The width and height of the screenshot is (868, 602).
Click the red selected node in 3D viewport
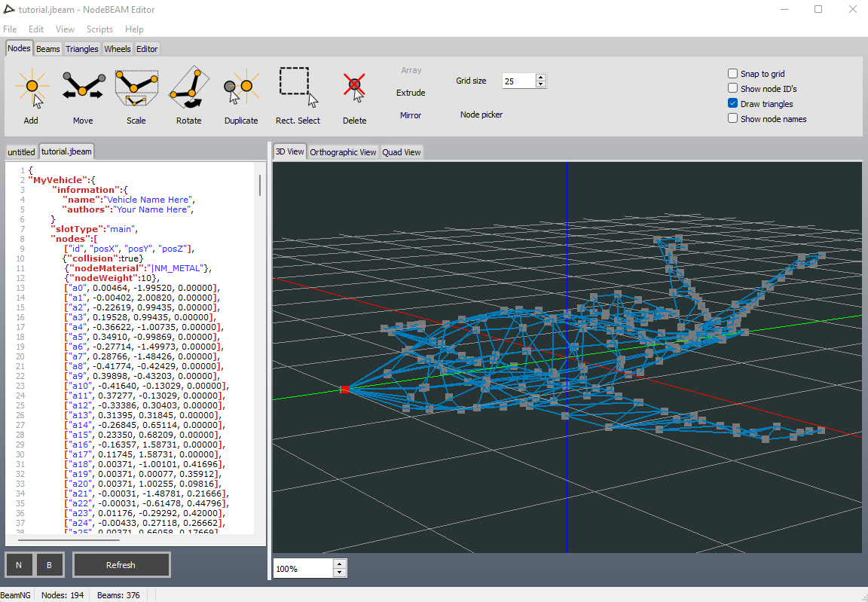click(x=344, y=390)
